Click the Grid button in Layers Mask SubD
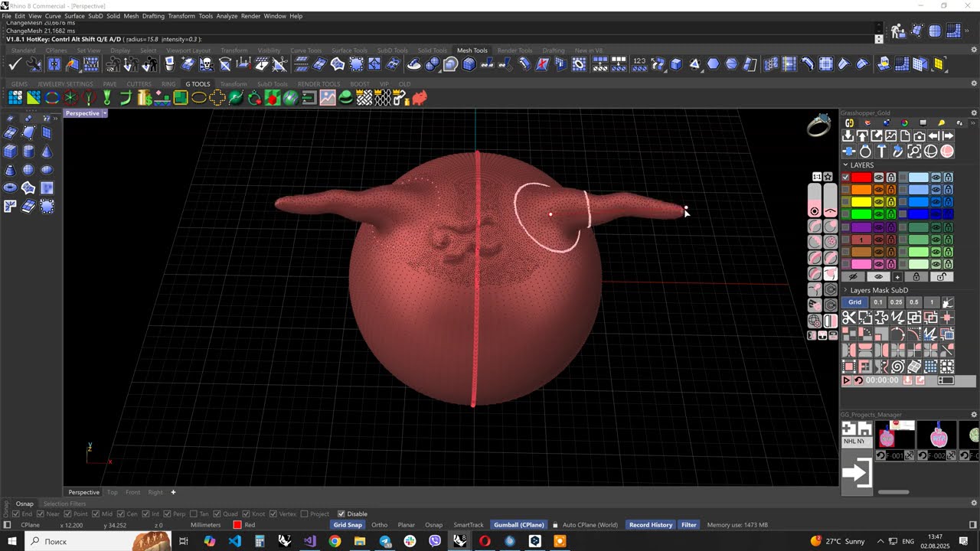This screenshot has height=551, width=980. (x=855, y=302)
